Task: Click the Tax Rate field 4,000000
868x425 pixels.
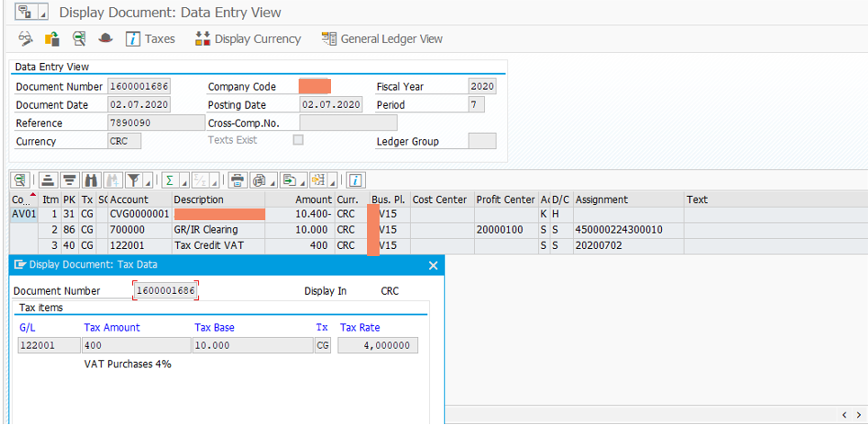Action: (x=378, y=346)
